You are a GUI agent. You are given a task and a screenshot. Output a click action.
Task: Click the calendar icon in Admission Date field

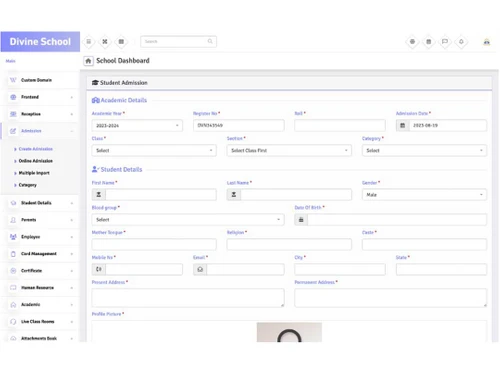403,126
